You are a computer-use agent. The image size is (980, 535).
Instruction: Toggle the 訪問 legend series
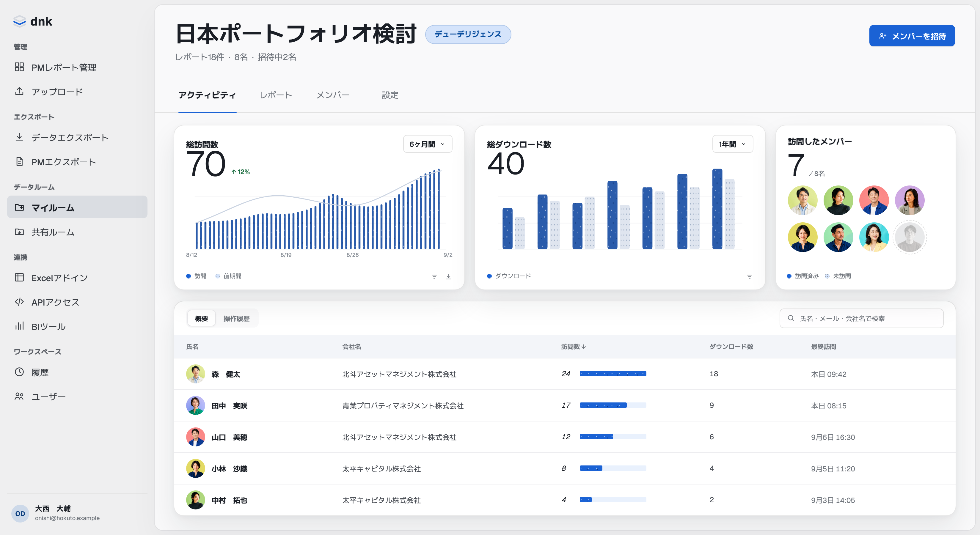click(196, 276)
